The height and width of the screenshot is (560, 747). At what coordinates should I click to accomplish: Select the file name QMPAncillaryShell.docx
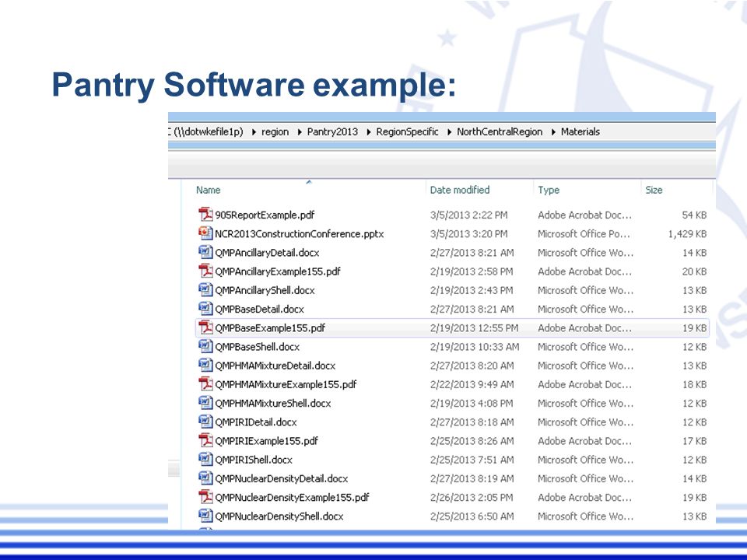pyautogui.click(x=265, y=290)
